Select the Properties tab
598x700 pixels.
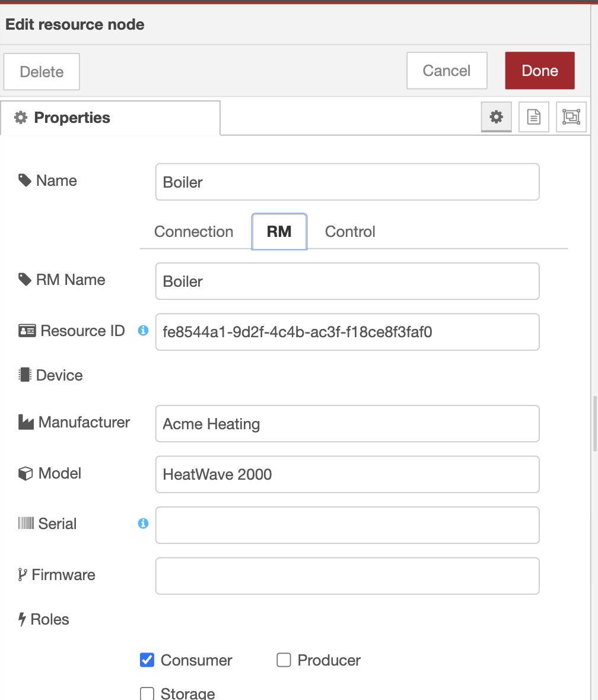coord(110,118)
